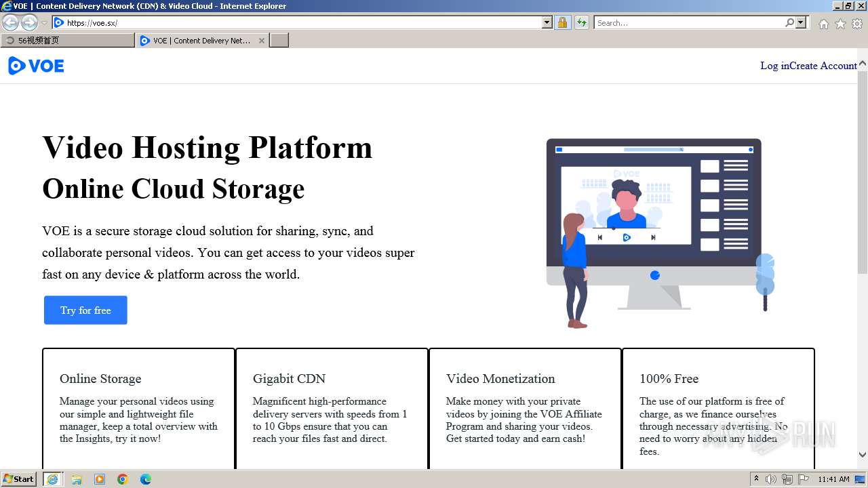Click the network tray icon
The width and height of the screenshot is (868, 488).
coord(787,479)
